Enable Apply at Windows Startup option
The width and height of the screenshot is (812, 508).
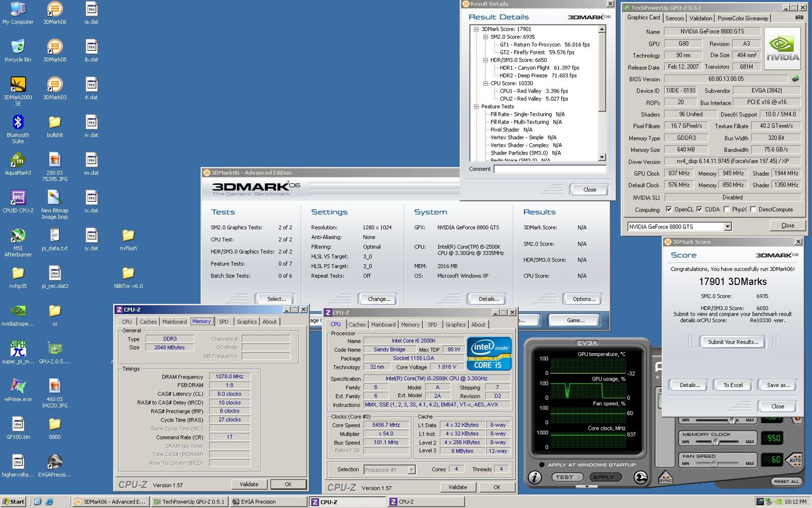(542, 465)
